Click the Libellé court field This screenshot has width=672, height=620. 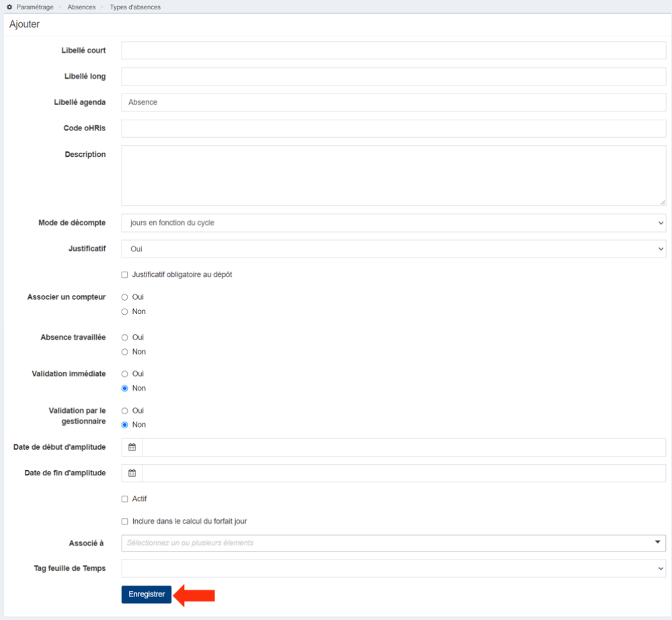(393, 50)
